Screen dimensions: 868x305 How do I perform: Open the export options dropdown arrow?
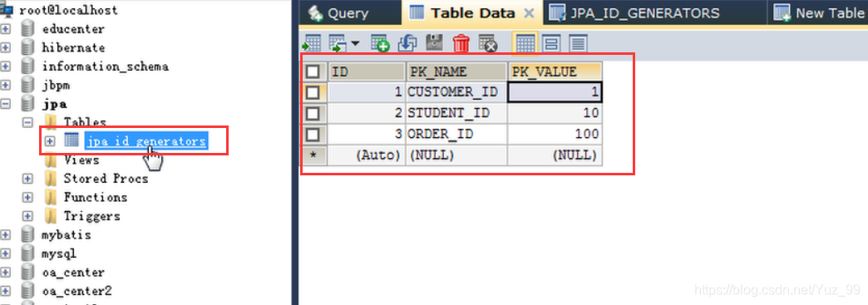(x=354, y=43)
